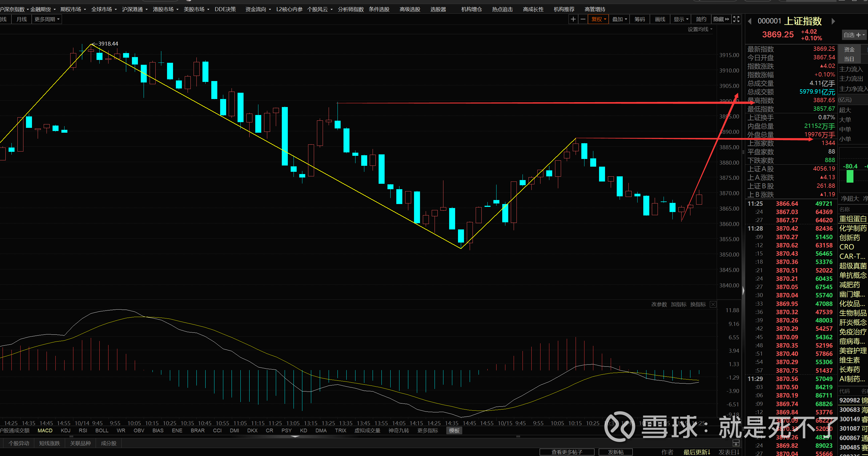Viewport: 868px width, 456px height.
Task: Close the MACD indicator panel
Action: [x=713, y=304]
